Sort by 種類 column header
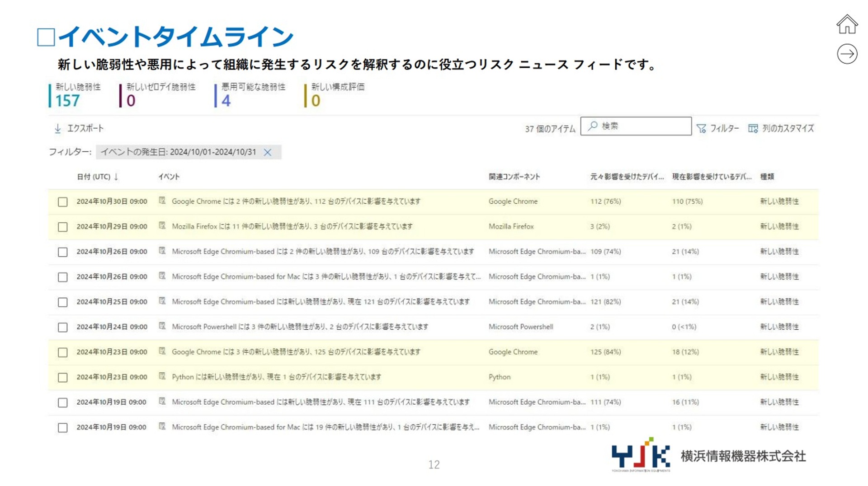The height and width of the screenshot is (486, 868). tap(767, 177)
